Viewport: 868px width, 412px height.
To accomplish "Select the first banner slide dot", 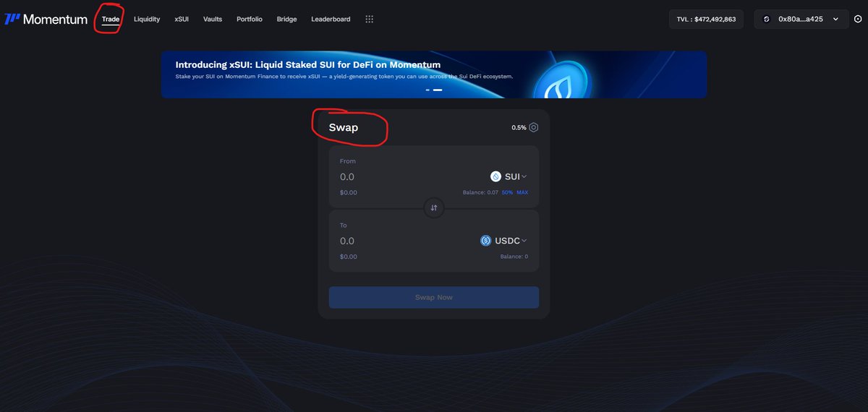I will click(427, 90).
